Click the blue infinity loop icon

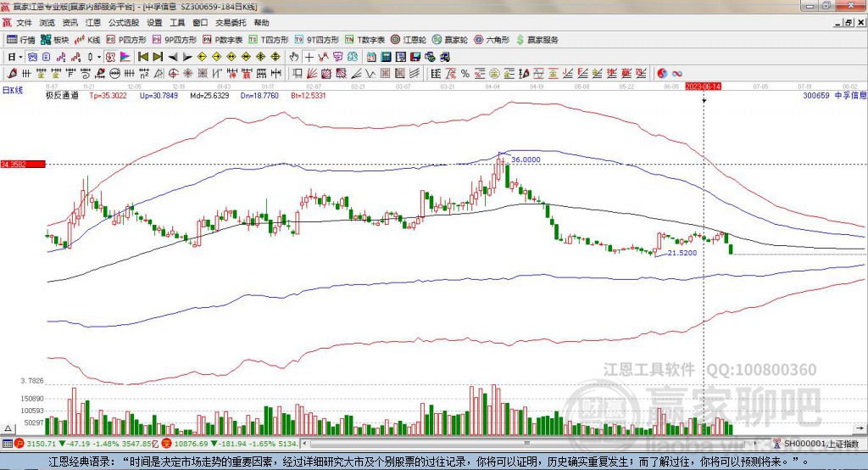[677, 73]
